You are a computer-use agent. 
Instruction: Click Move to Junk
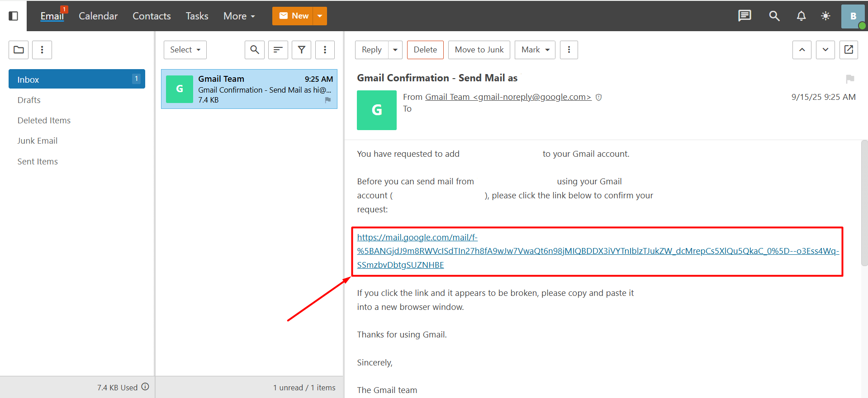tap(479, 50)
